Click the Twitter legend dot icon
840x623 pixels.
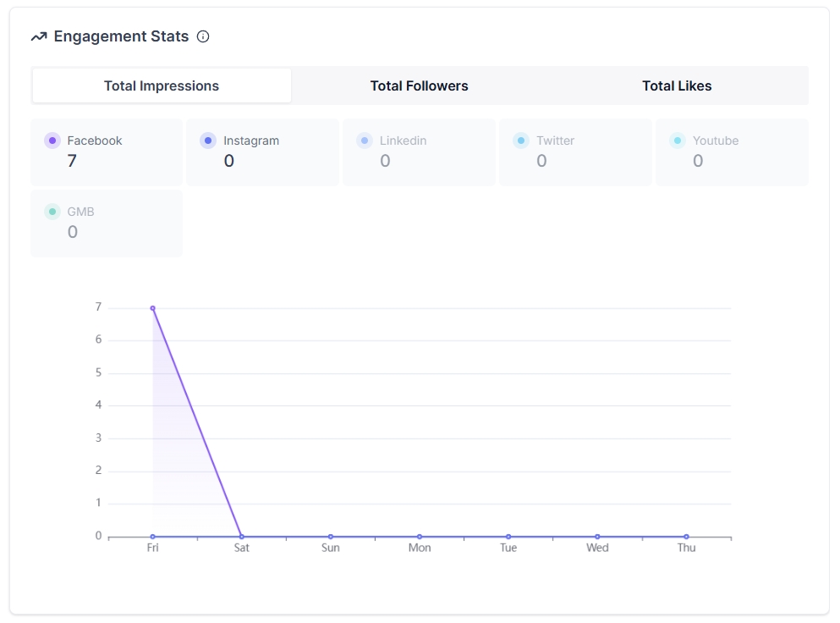521,141
